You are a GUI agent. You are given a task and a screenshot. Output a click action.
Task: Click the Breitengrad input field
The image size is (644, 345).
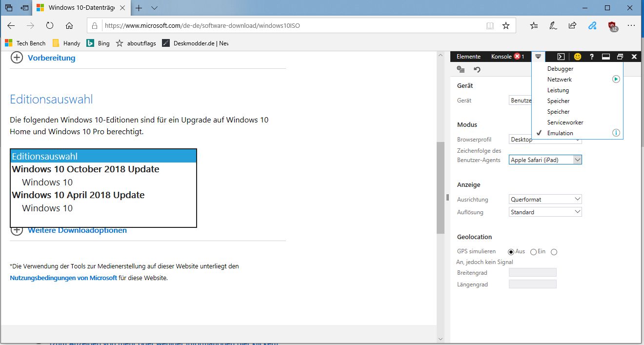532,272
